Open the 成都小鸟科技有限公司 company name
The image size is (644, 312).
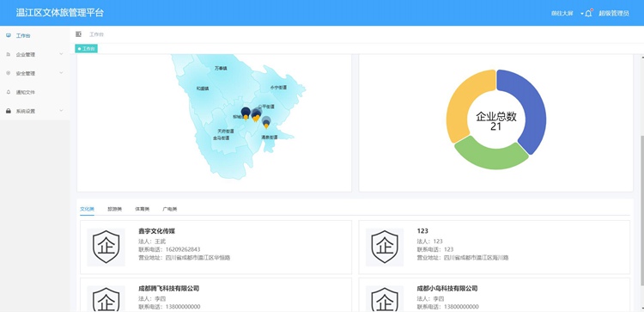point(447,289)
